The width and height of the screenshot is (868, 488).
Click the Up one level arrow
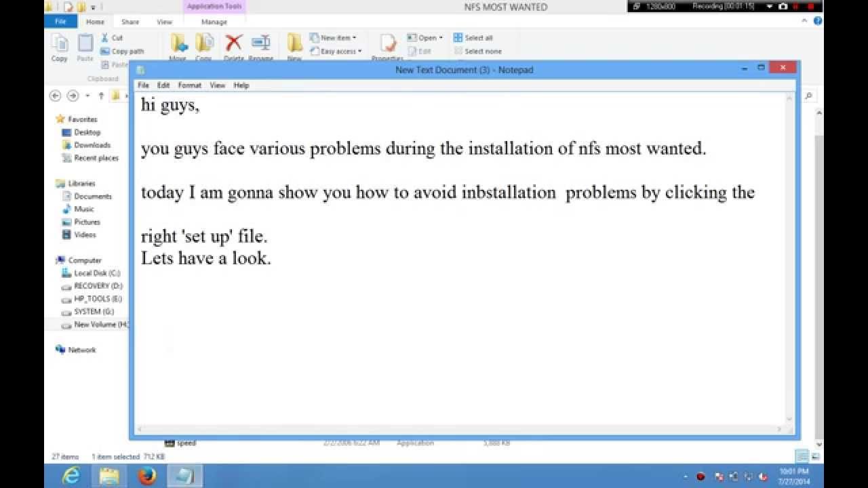point(101,96)
